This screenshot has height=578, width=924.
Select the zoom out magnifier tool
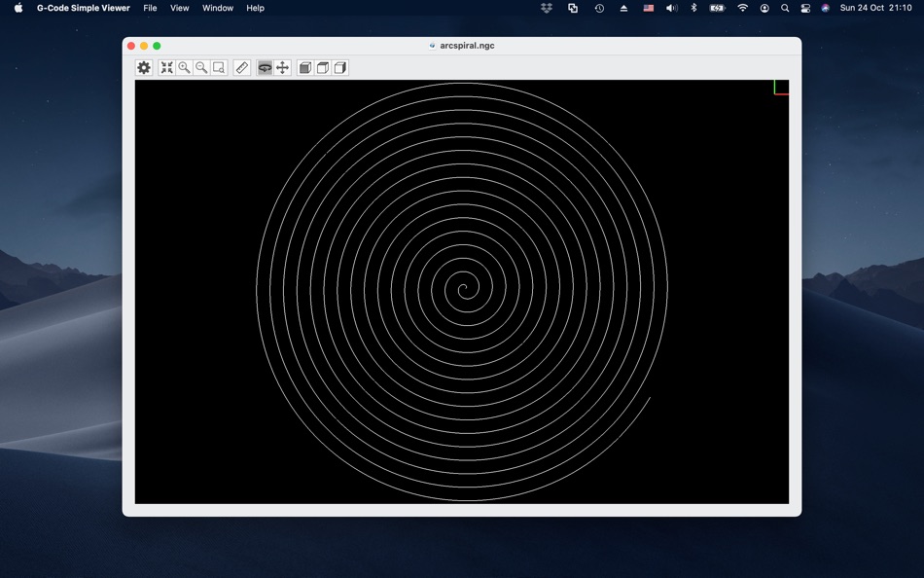point(201,68)
